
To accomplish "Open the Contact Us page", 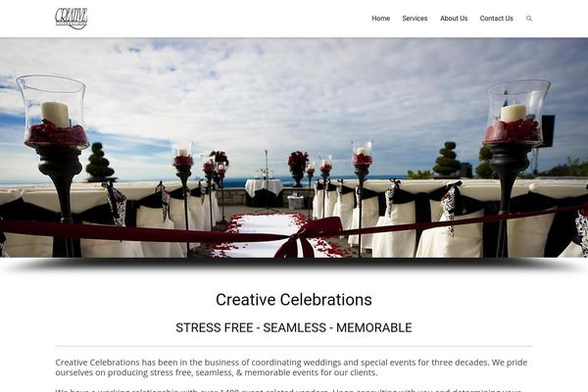I will point(496,19).
